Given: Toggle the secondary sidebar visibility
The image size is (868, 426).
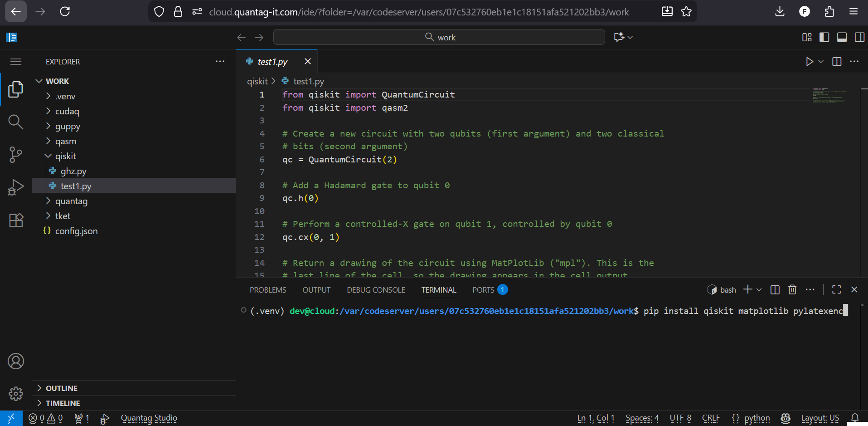Looking at the screenshot, I should [x=859, y=37].
